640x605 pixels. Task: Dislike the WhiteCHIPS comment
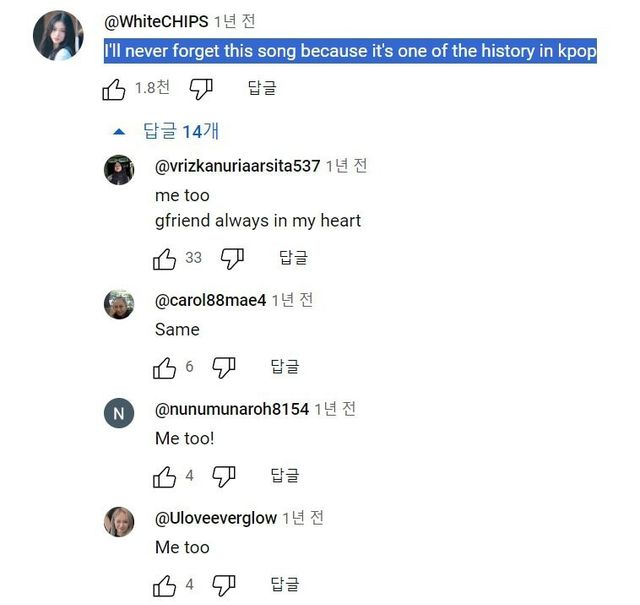tap(202, 89)
